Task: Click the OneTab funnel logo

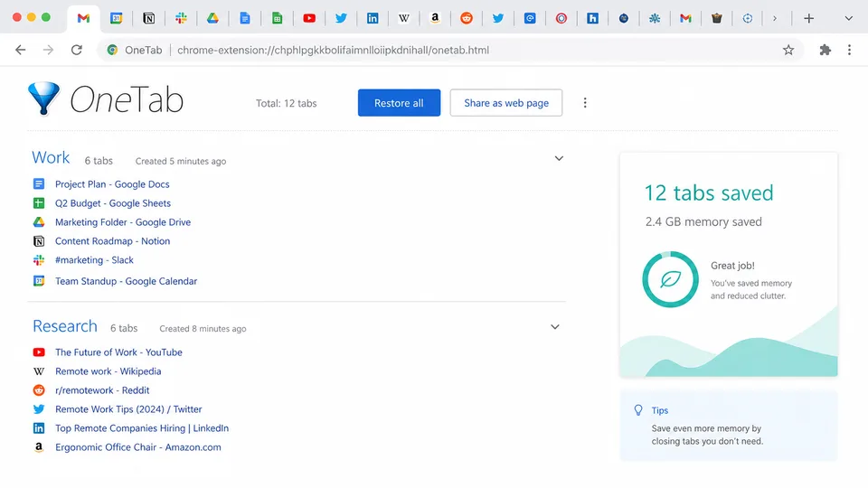Action: pyautogui.click(x=43, y=99)
